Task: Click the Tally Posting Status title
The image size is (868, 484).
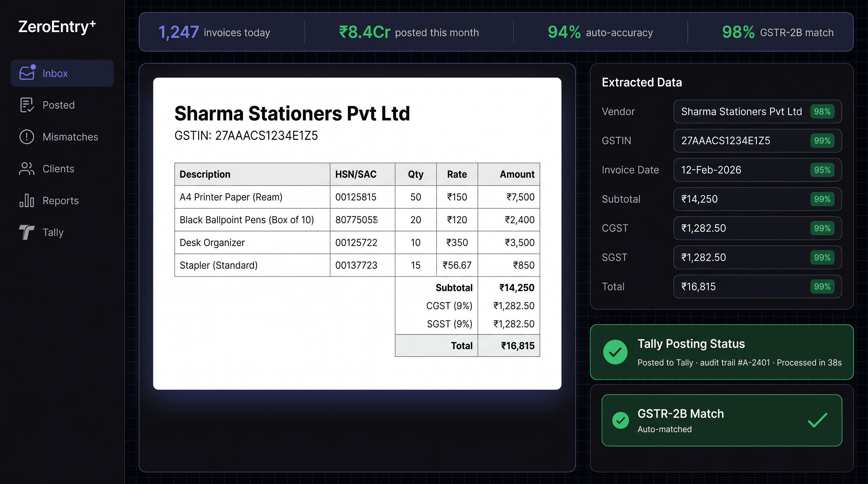Action: point(691,344)
